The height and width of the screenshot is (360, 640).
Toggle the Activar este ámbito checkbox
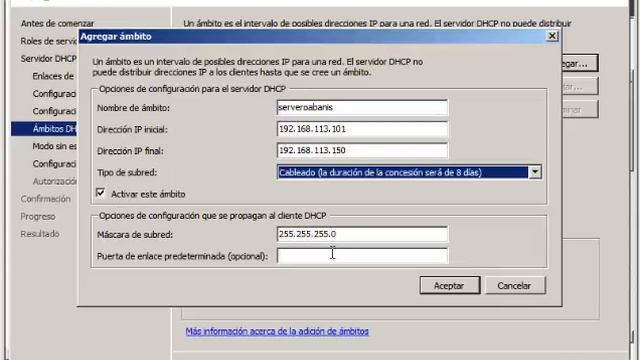click(x=100, y=193)
